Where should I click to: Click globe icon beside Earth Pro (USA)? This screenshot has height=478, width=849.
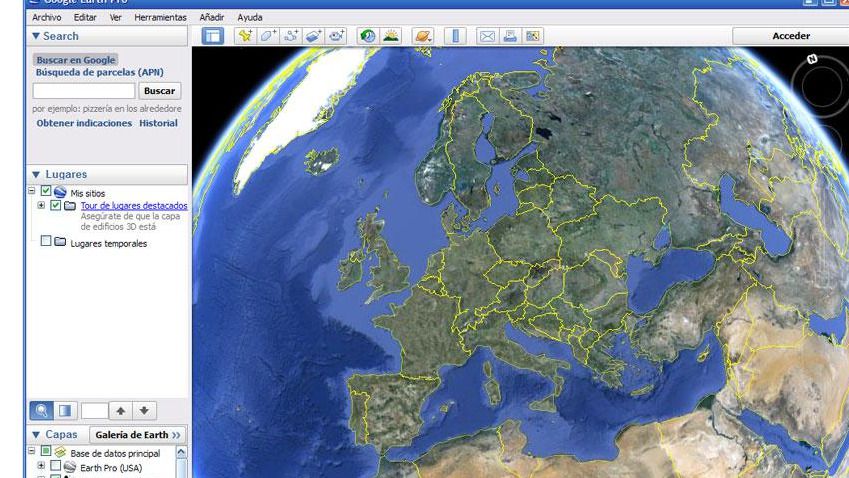point(70,466)
